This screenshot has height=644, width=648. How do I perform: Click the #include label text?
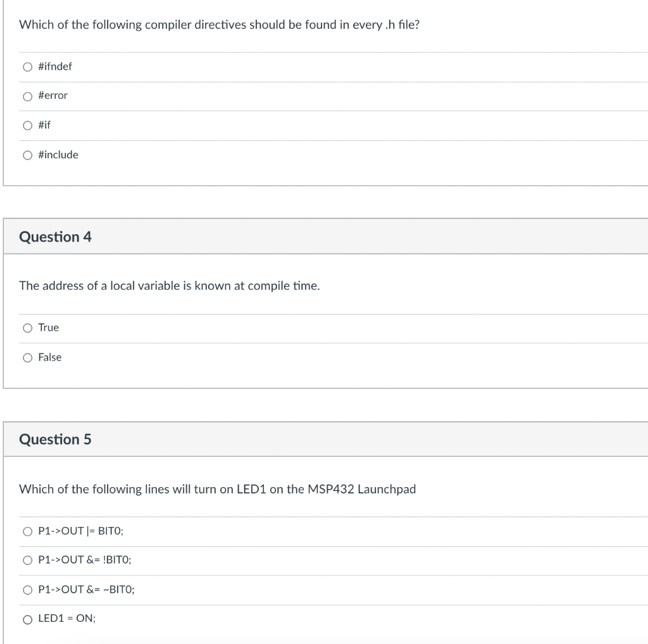58,154
